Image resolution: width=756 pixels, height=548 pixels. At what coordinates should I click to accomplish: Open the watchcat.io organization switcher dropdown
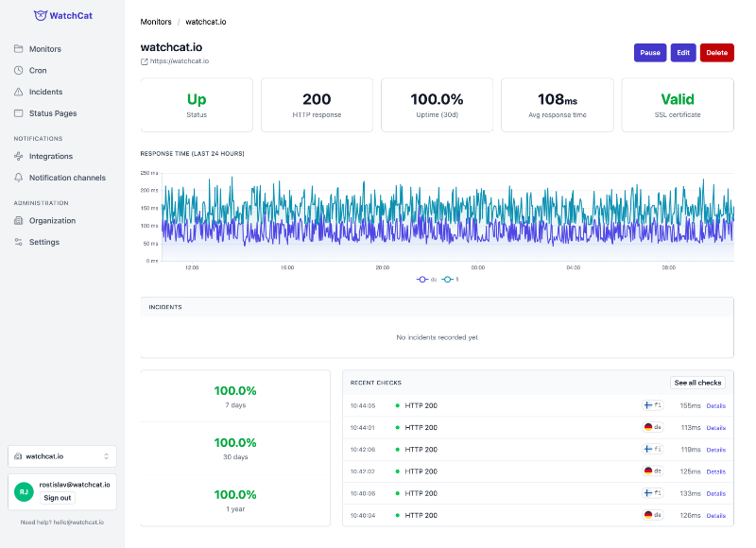point(62,456)
